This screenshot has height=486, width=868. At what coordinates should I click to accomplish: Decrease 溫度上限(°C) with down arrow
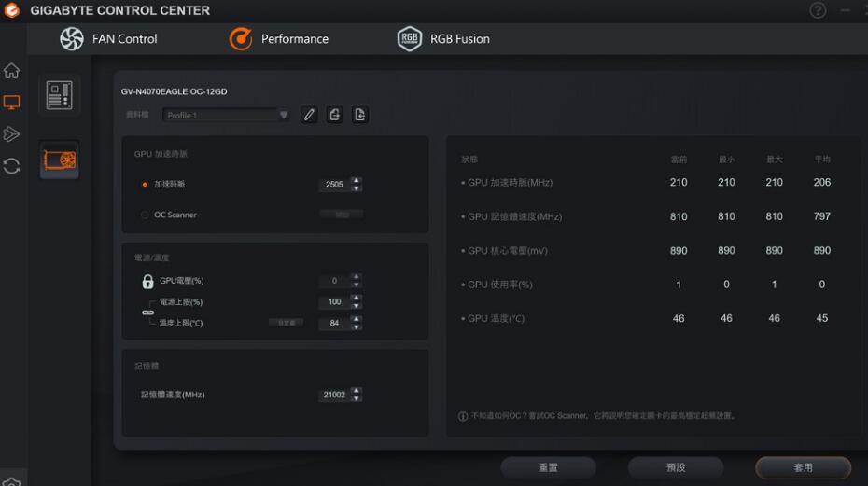(x=357, y=326)
